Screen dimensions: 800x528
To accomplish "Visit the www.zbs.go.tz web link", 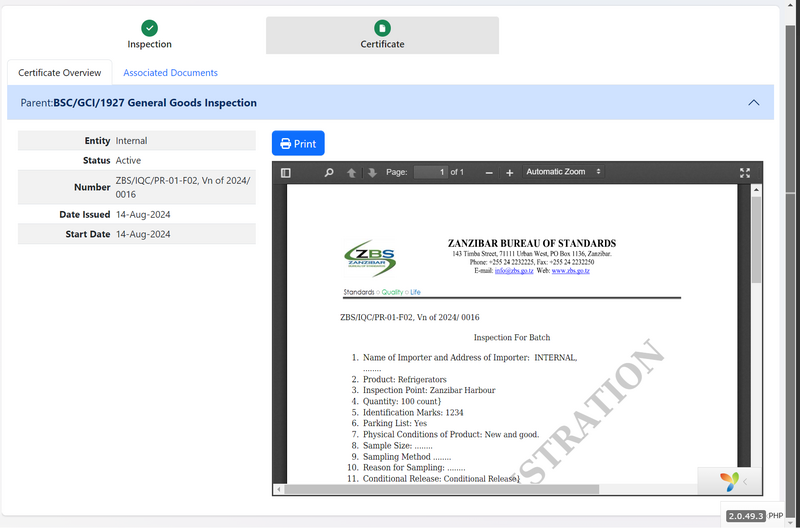I will coord(570,271).
